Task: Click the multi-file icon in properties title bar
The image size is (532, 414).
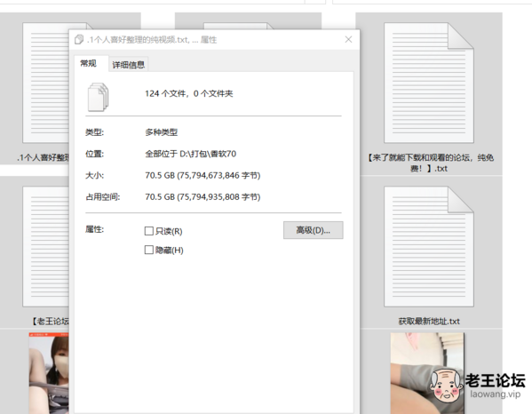Action: click(79, 40)
